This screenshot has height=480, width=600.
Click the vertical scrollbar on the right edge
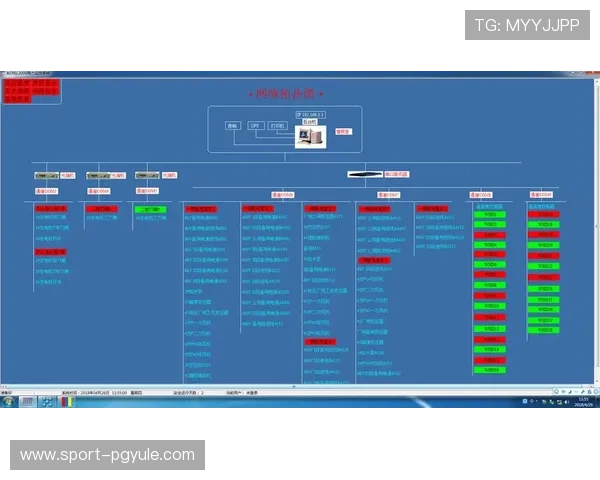[x=597, y=230]
